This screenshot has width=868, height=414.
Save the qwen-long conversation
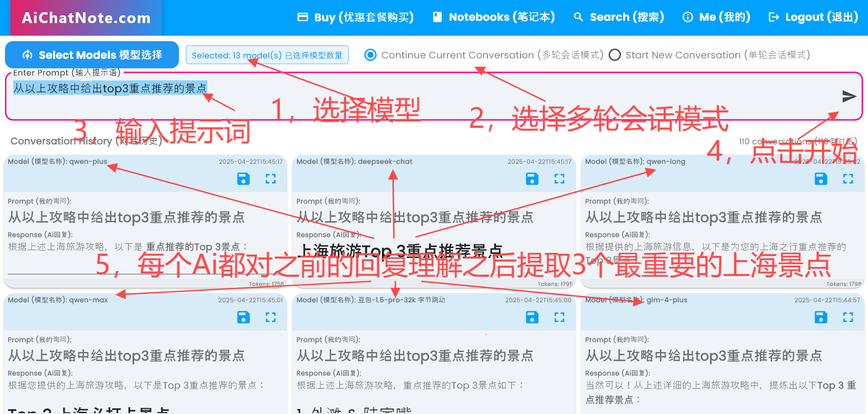820,179
